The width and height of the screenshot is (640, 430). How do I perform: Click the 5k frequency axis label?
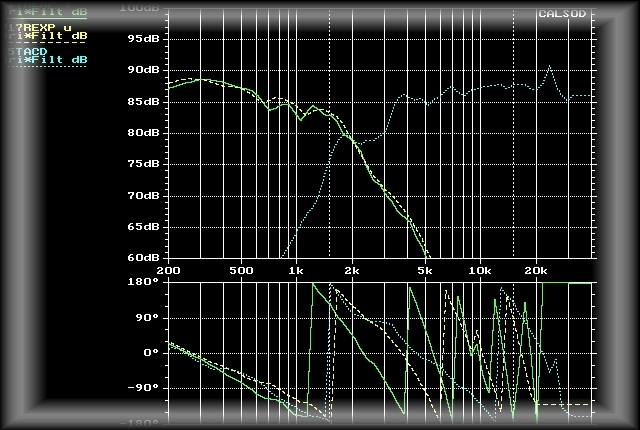425,271
